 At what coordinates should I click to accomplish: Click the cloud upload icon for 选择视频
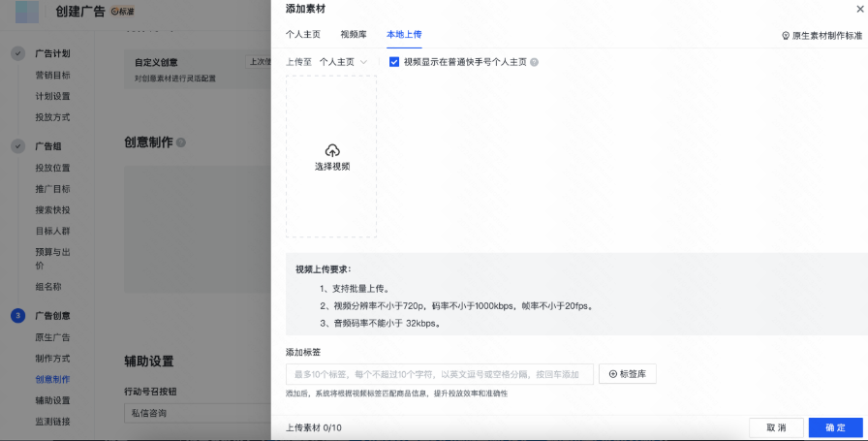tap(332, 150)
